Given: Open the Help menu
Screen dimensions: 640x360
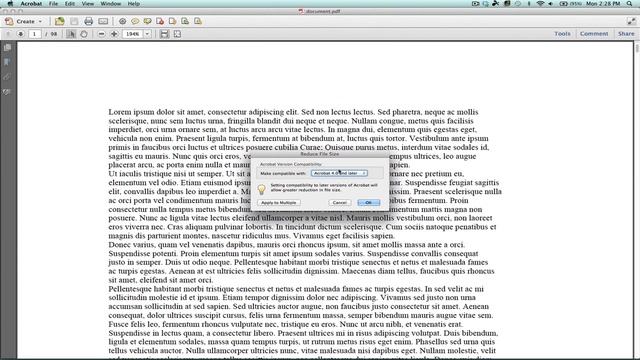Looking at the screenshot, I should point(133,4).
